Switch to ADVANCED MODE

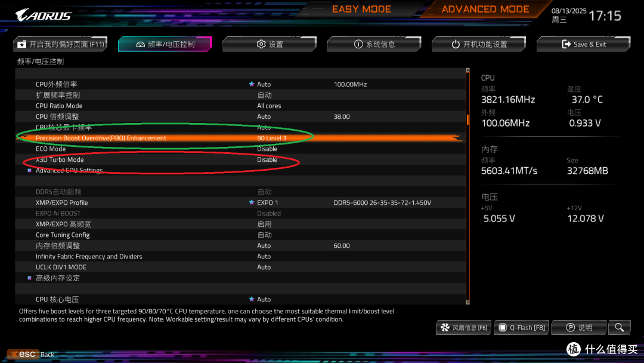485,9
